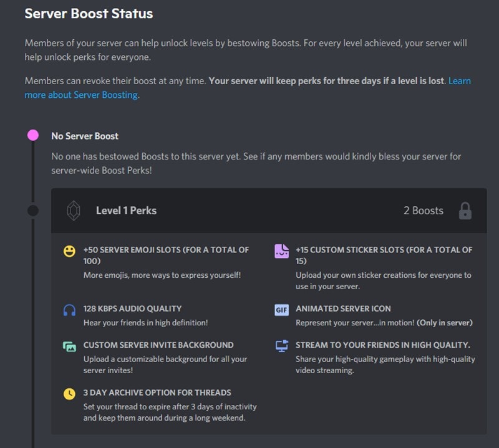Image resolution: width=499 pixels, height=448 pixels.
Task: Select the 3 Day Archive Option for Threads title
Action: click(x=157, y=393)
